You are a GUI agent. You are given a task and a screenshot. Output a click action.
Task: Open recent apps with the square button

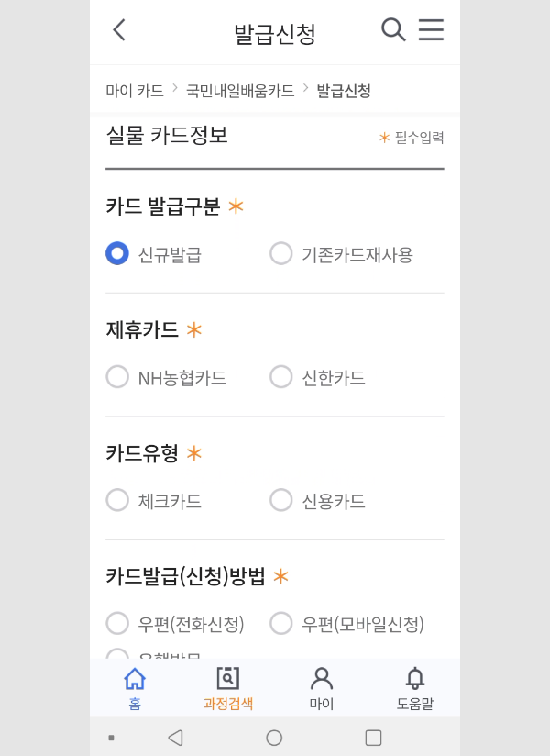373,738
